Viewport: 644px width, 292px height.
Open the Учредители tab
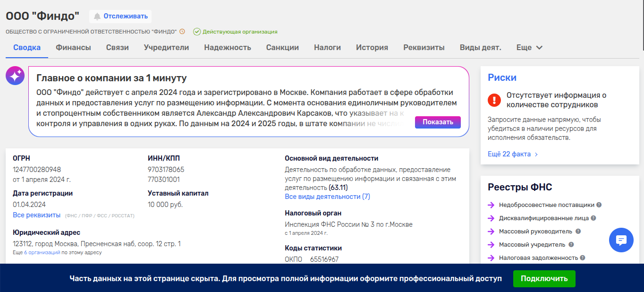(x=167, y=47)
